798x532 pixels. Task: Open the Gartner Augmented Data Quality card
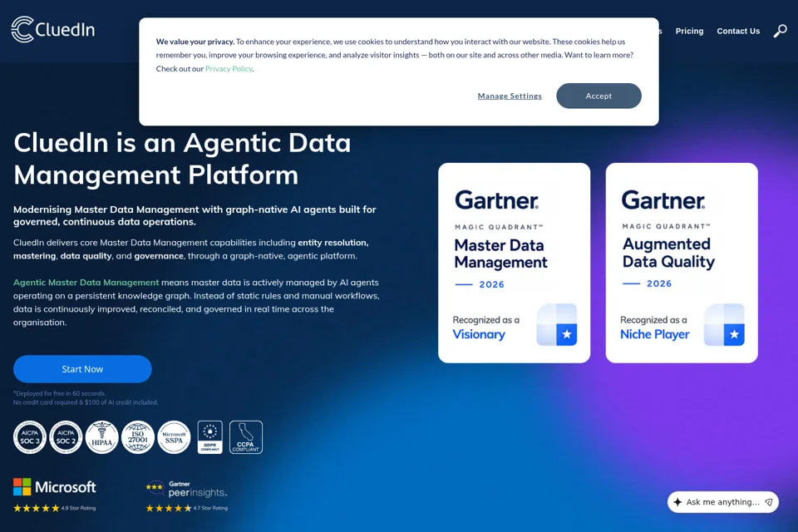tap(682, 263)
